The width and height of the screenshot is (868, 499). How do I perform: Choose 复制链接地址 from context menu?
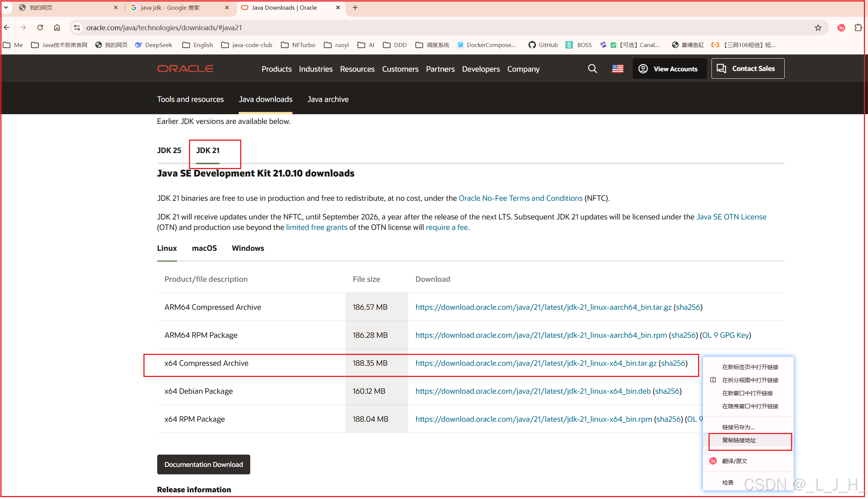click(739, 440)
